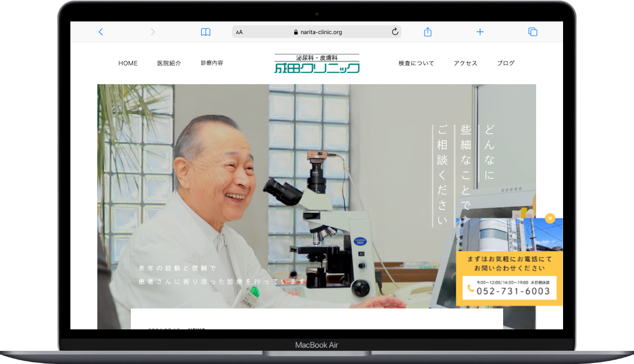Open the ブログ menu item
Viewport: 634px width, 364px height.
coord(506,63)
